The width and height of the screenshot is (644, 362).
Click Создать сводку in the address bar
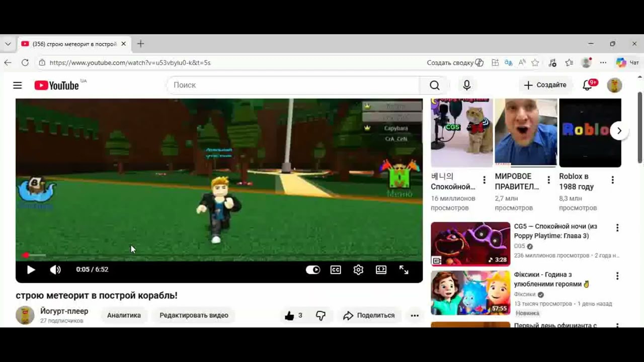click(x=455, y=63)
